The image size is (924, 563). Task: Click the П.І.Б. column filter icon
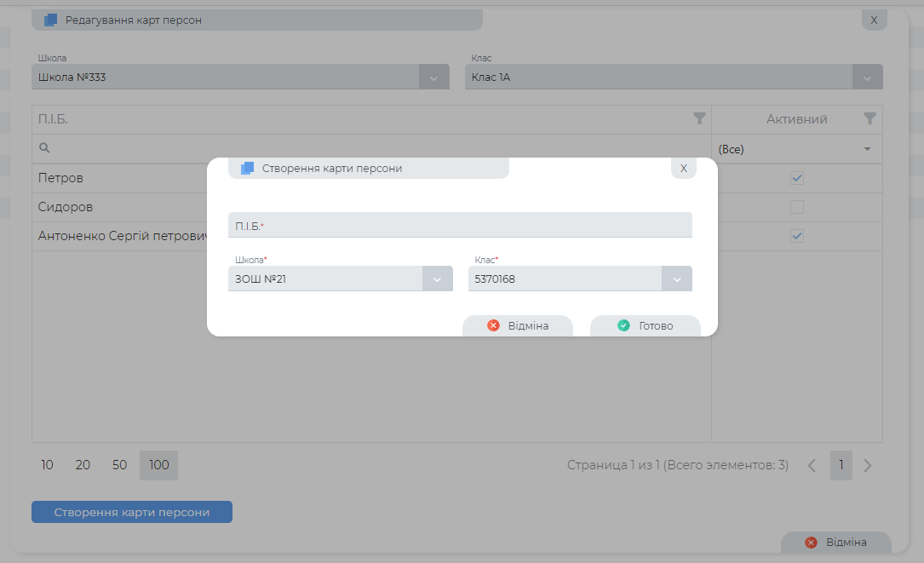coord(699,119)
